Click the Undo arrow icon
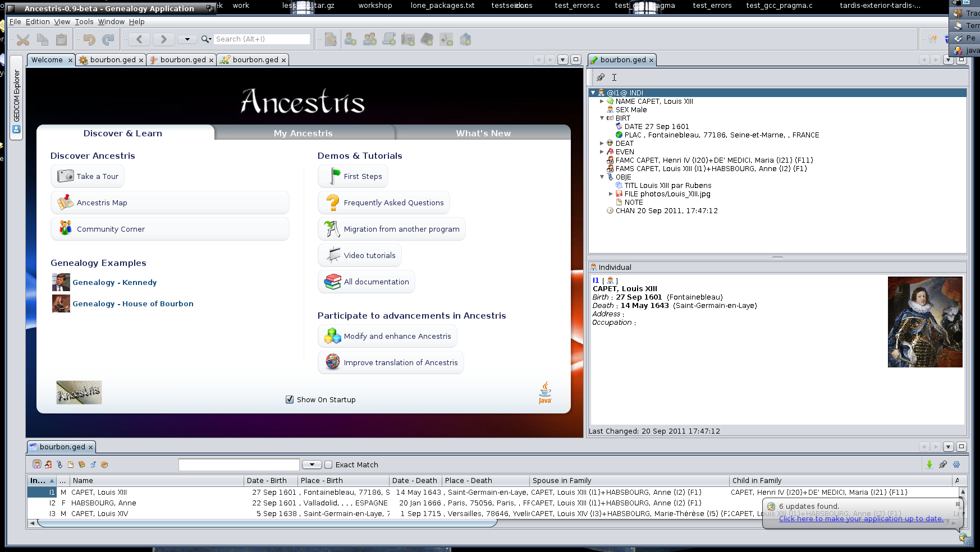Viewport: 980px width, 552px height. pos(89,39)
